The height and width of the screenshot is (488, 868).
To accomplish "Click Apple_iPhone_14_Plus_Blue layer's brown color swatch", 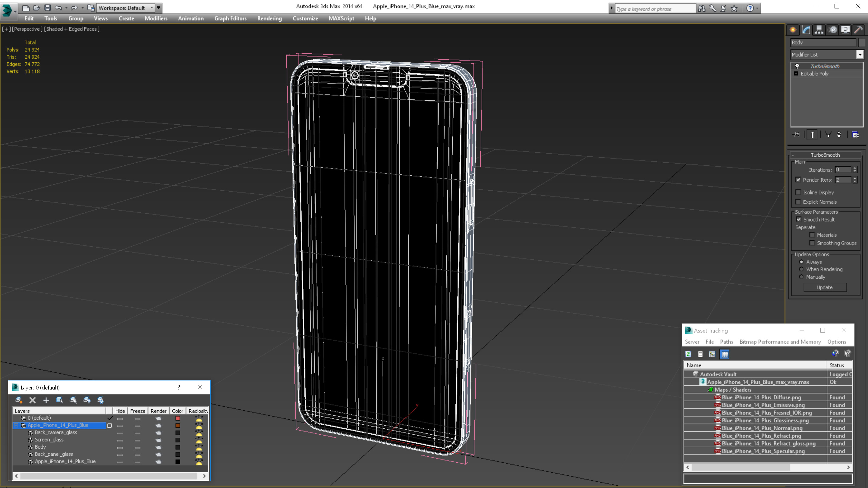I will (x=178, y=426).
